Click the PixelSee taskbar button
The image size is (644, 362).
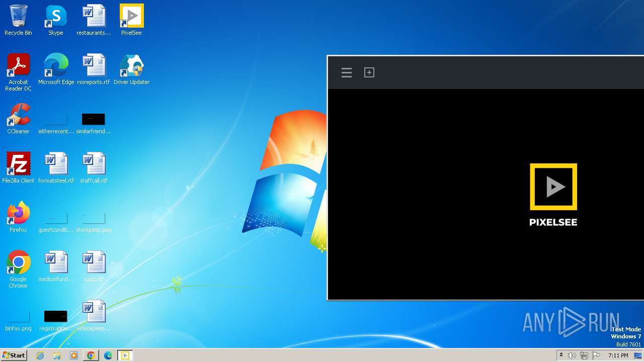coord(125,355)
